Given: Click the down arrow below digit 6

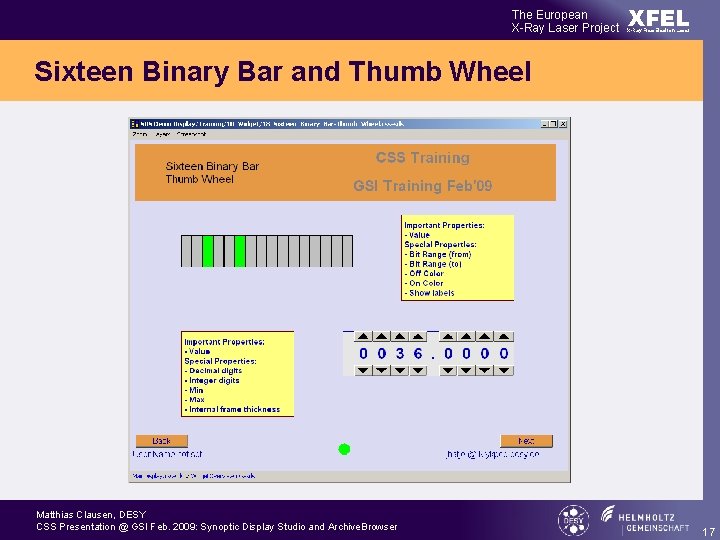Looking at the screenshot, I should tap(418, 370).
